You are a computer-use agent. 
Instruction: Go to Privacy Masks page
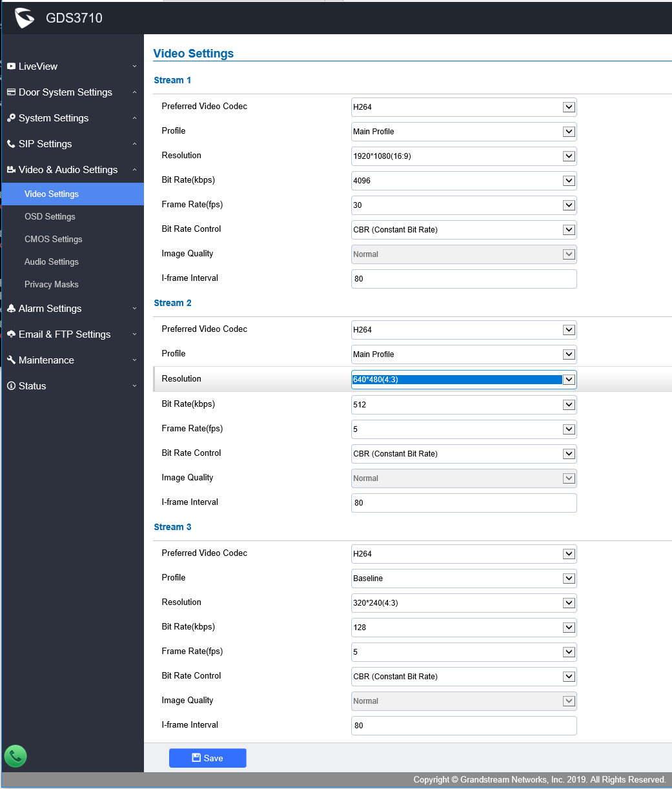pos(52,285)
